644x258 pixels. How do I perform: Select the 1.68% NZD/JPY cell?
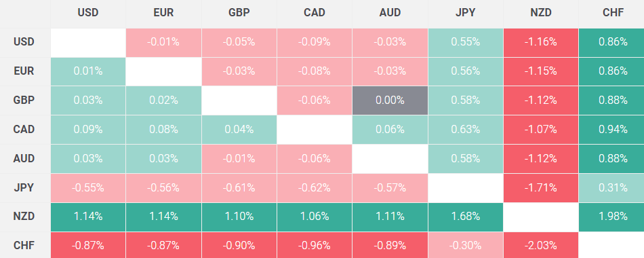coord(465,217)
